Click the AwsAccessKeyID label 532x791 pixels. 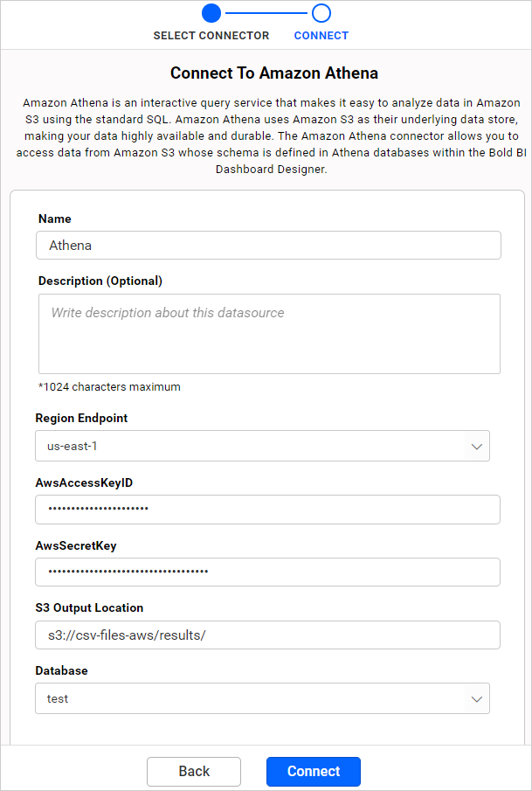click(84, 482)
